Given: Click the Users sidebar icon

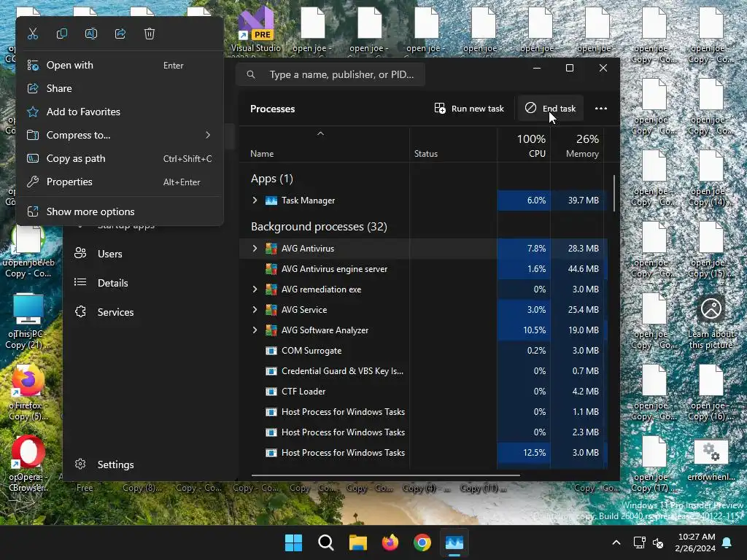Looking at the screenshot, I should coord(80,253).
